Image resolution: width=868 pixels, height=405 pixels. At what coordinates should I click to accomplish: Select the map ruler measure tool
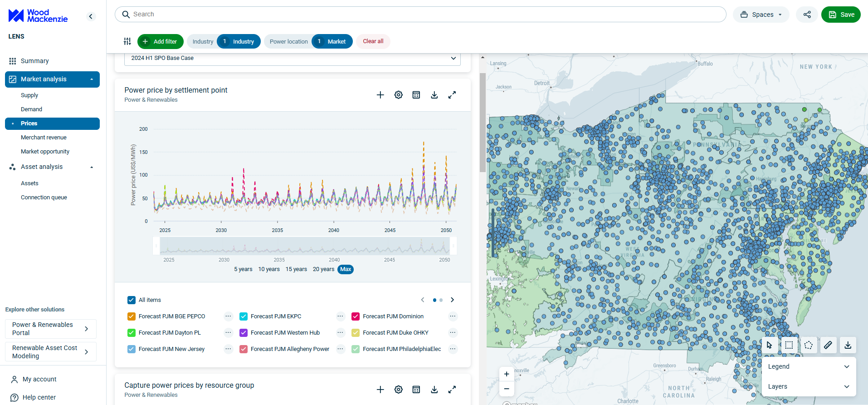point(828,345)
